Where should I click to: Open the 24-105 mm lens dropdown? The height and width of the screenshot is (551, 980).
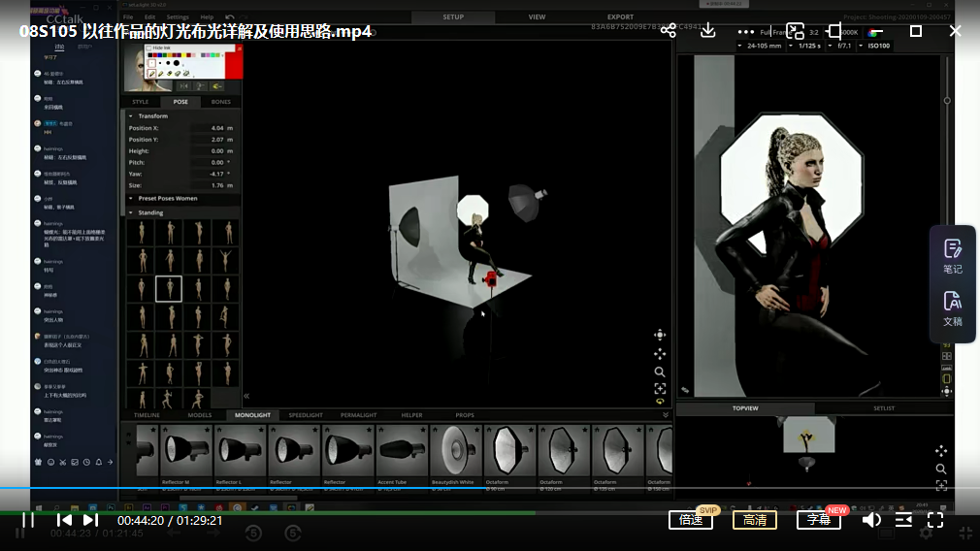(760, 46)
